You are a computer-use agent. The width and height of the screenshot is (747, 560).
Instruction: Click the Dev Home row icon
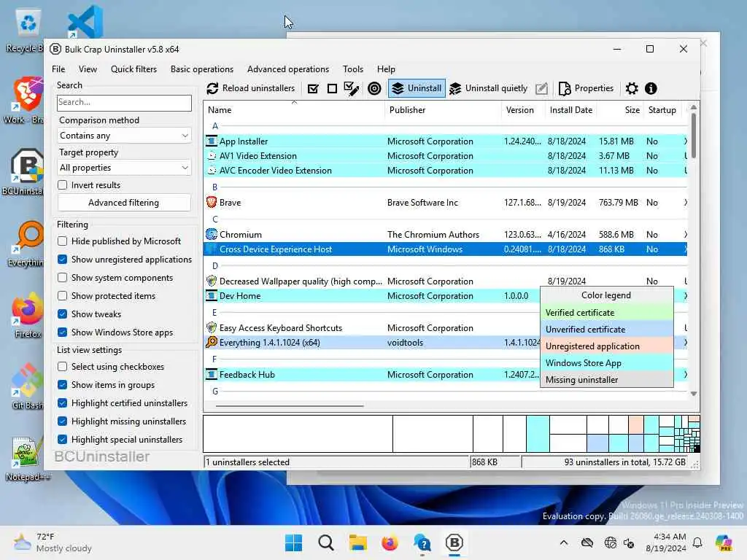(212, 296)
